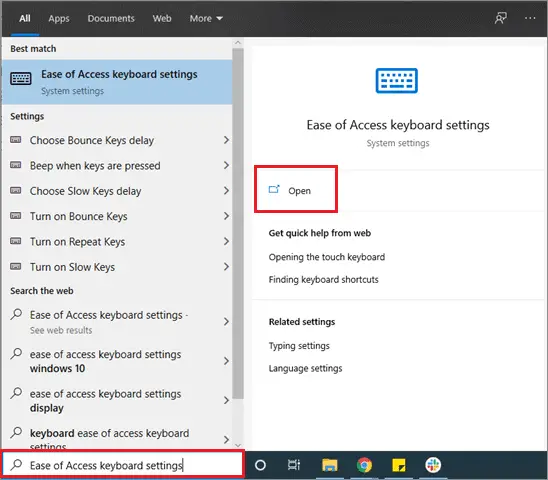Click the large keyboard icon in preview pane
This screenshot has width=548, height=480.
click(x=397, y=81)
